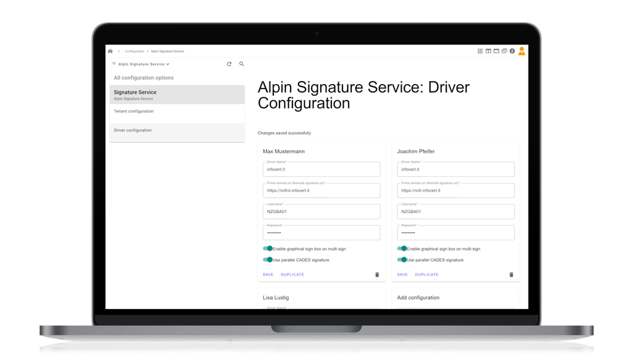Duplicate the Max Mustermann configuration

click(x=292, y=274)
